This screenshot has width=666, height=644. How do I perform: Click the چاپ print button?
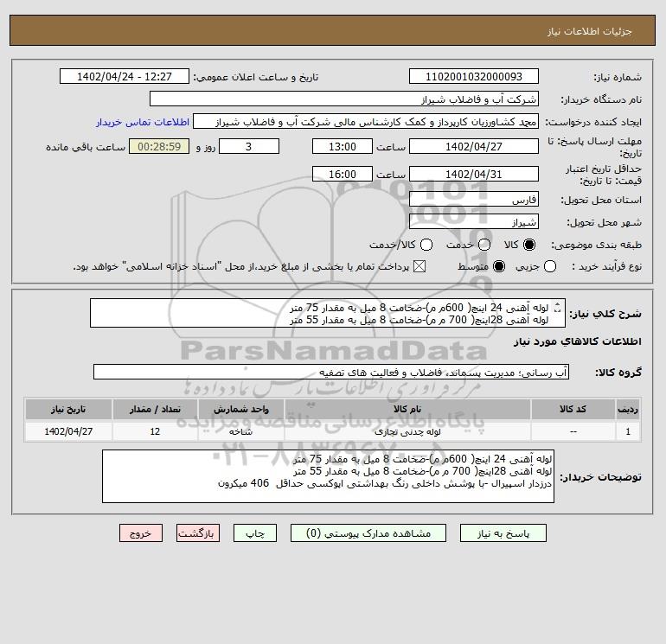[255, 533]
